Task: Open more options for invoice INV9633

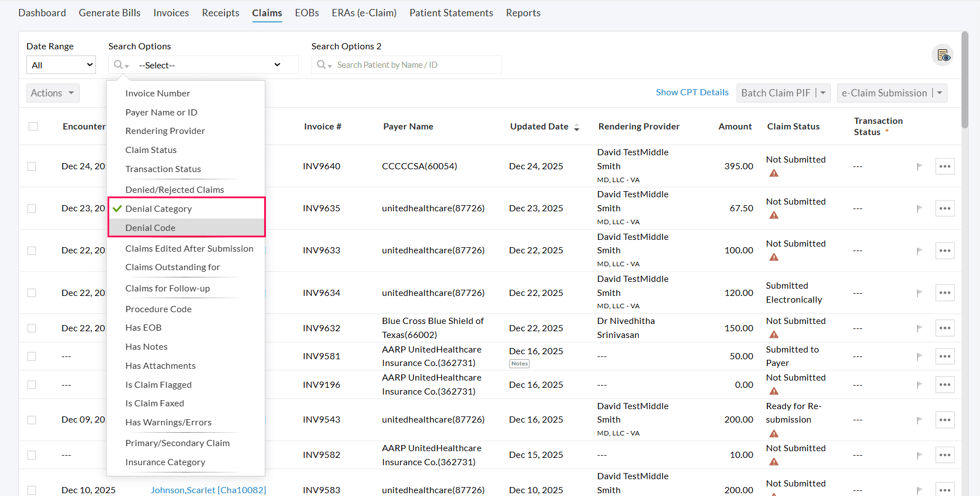Action: tap(945, 251)
